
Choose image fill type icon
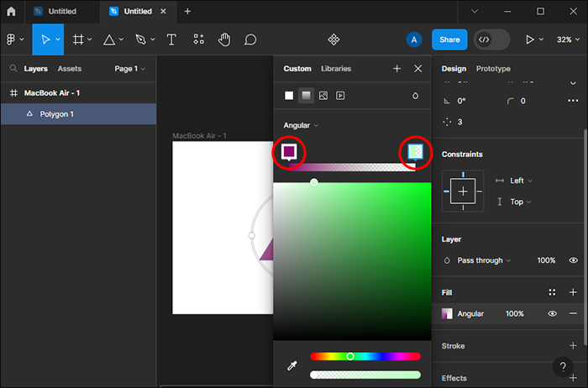pyautogui.click(x=323, y=96)
